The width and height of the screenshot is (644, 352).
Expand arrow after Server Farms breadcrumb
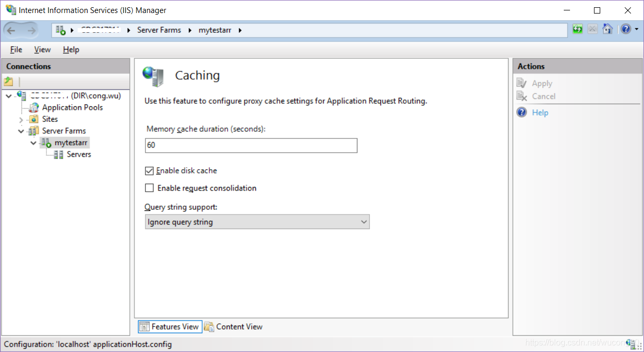click(190, 30)
